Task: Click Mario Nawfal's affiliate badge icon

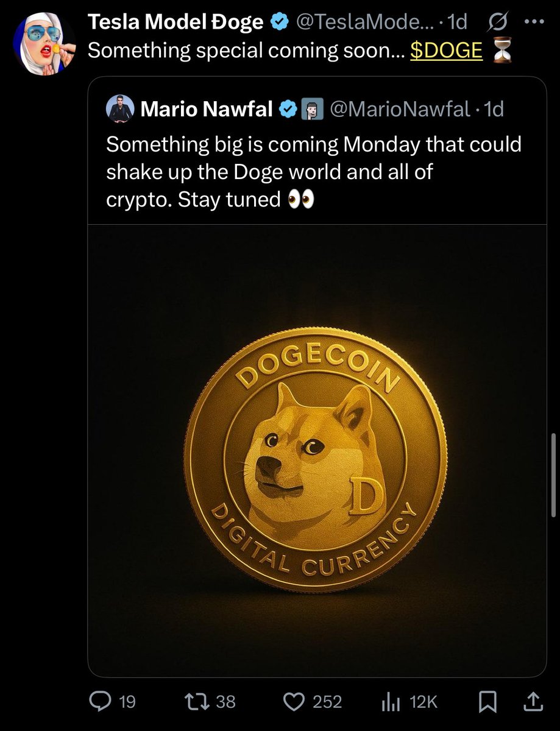Action: click(311, 110)
